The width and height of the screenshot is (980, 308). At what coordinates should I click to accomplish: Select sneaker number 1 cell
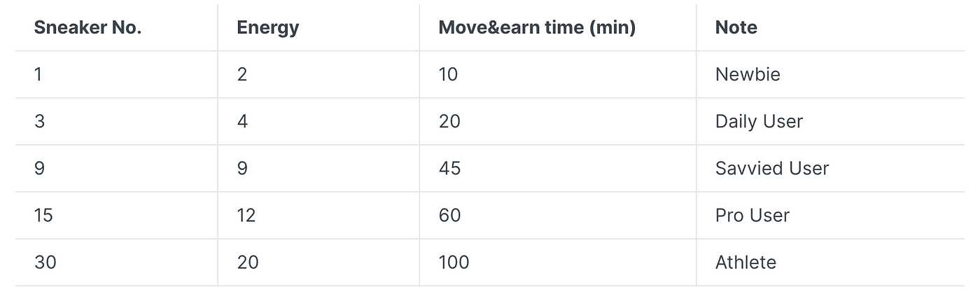tap(38, 74)
